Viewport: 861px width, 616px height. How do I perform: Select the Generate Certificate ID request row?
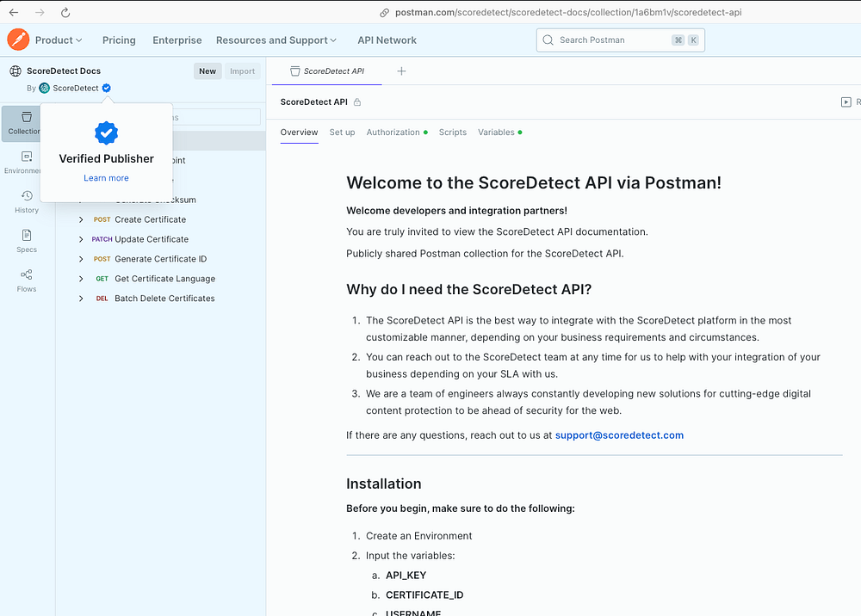(160, 259)
